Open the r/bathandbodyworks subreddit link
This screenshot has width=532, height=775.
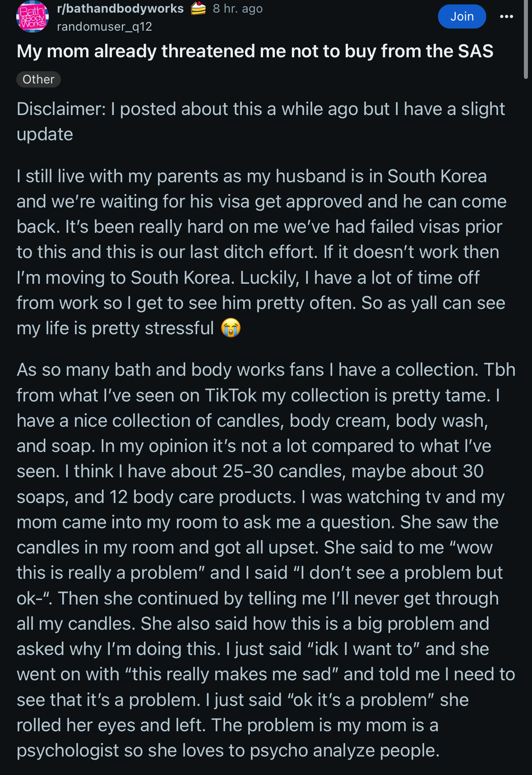120,9
